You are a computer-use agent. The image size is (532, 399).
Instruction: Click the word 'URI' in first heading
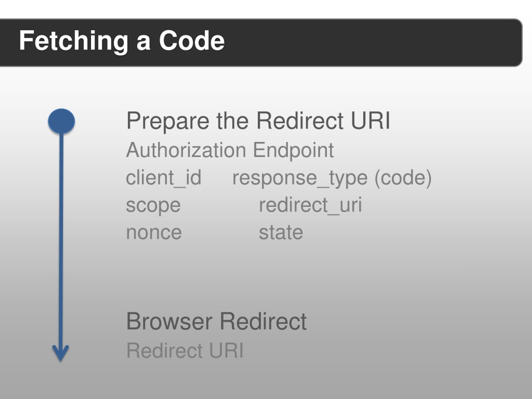pyautogui.click(x=370, y=121)
